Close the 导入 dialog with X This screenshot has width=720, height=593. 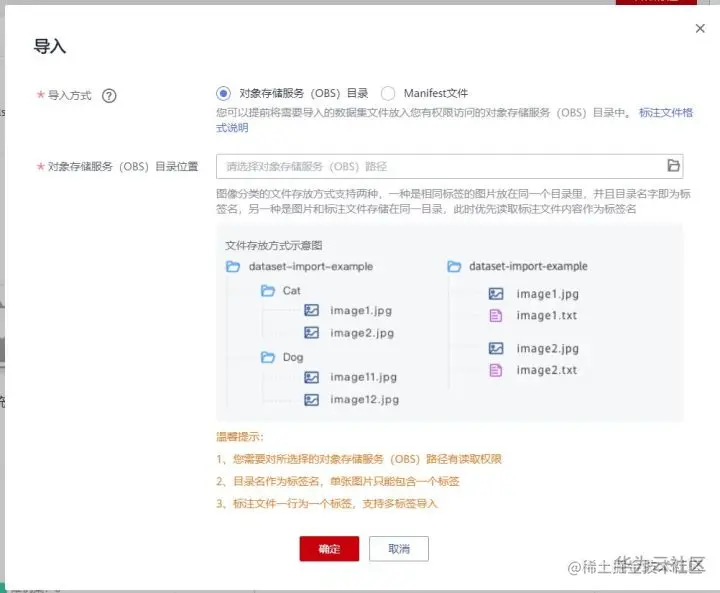click(x=700, y=28)
